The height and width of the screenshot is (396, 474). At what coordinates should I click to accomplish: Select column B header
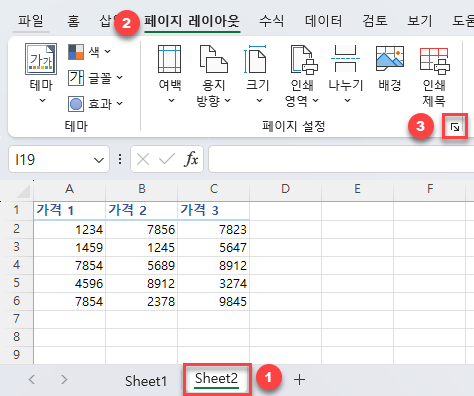(142, 189)
